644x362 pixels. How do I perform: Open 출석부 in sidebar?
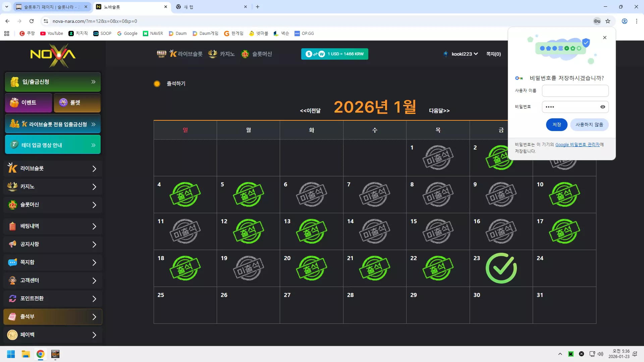(x=53, y=317)
